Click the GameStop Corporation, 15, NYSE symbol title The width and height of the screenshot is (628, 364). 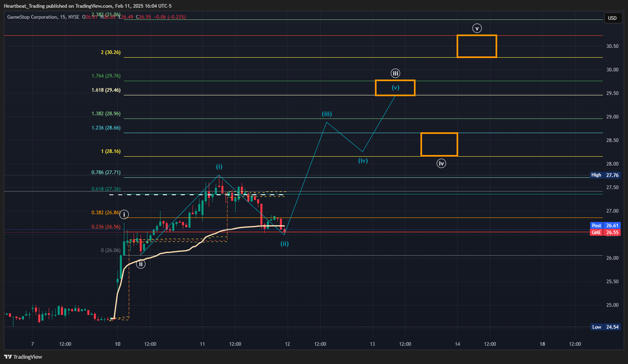coord(43,17)
